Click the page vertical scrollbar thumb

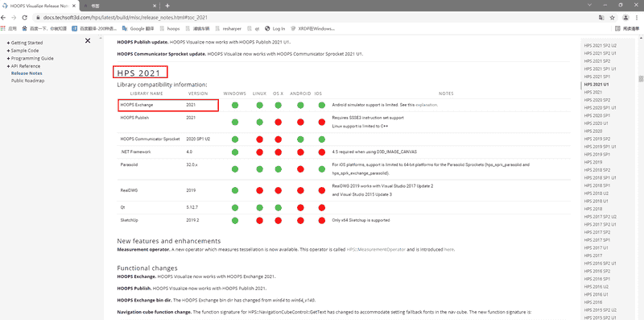pyautogui.click(x=640, y=78)
